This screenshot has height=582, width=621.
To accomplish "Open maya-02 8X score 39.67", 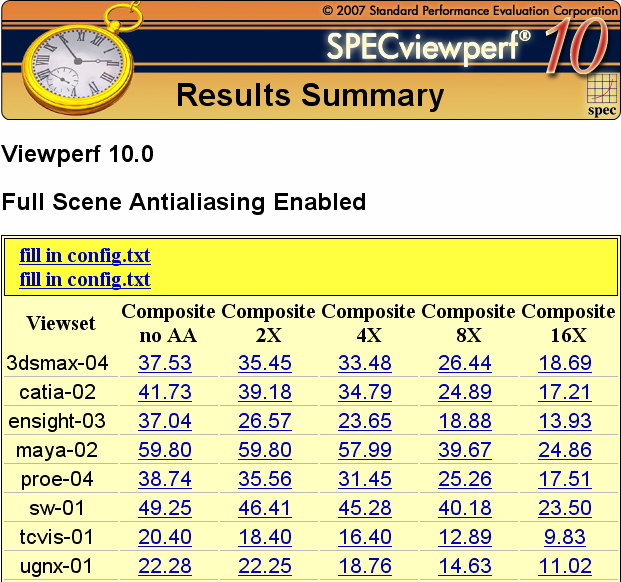I will point(465,450).
